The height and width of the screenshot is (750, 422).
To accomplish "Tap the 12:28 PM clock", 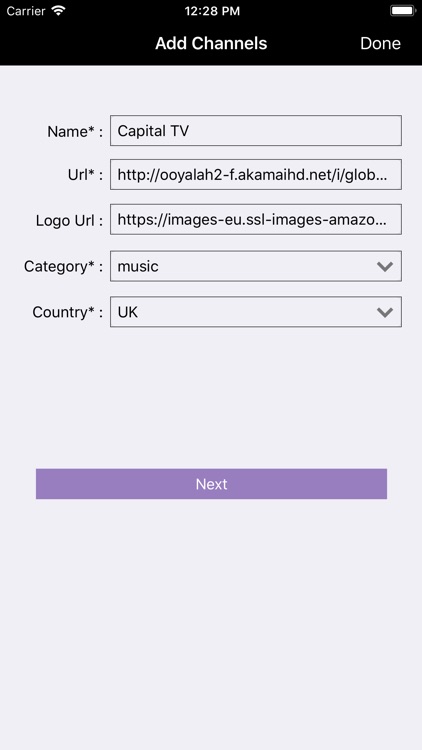I will (212, 11).
